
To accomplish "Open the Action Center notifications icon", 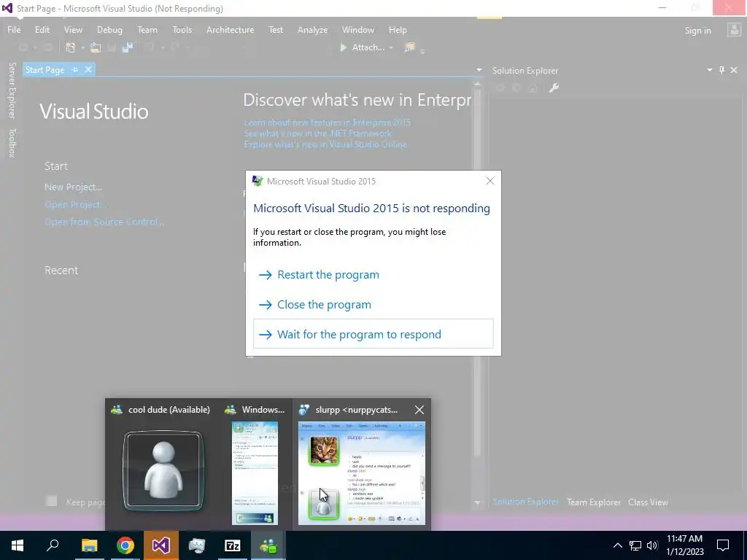I will (723, 545).
